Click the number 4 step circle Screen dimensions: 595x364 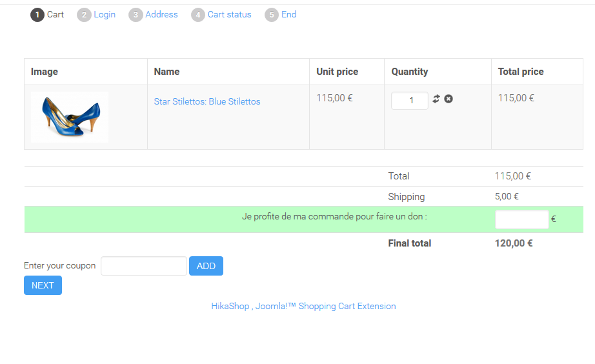[x=198, y=15]
